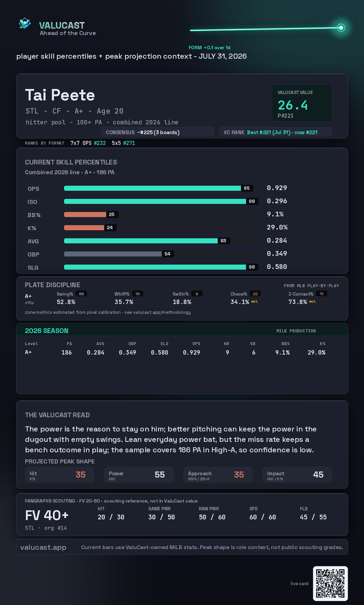This screenshot has height=605, width=364.
Task: Click the form trend line endpoint marker
Action: coord(341,28)
